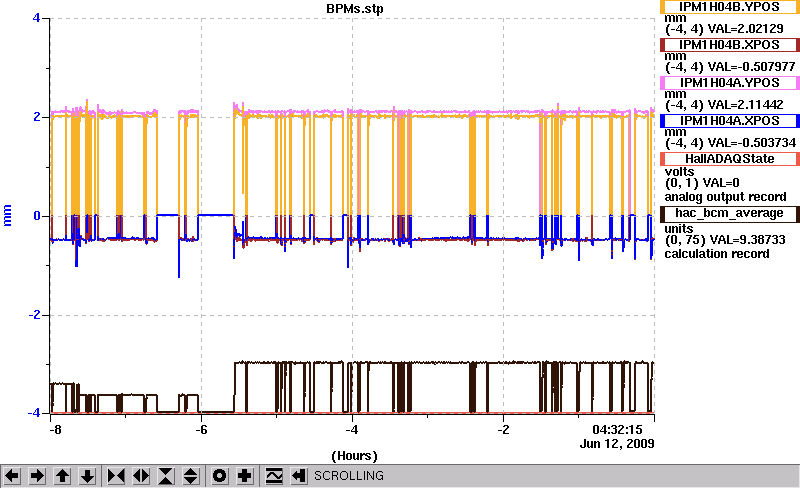Select the HallADAQState legend entry
The width and height of the screenshot is (800, 488).
coord(730,159)
